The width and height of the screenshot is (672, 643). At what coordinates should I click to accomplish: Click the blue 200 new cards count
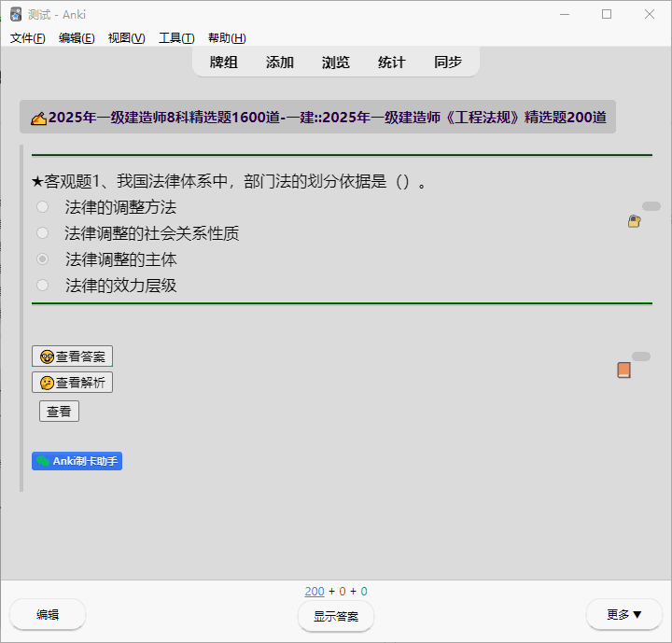pyautogui.click(x=315, y=592)
